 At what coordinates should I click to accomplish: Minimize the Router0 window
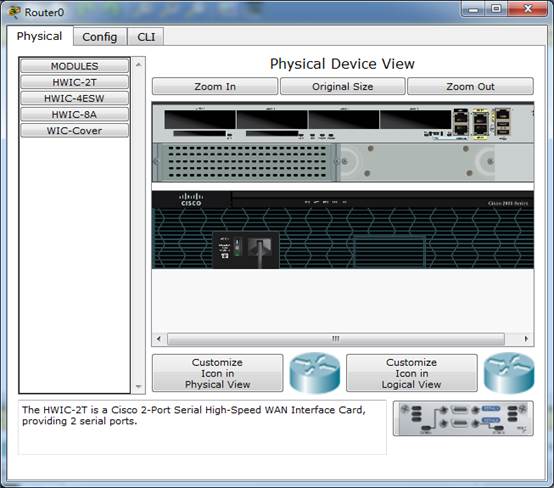[x=473, y=10]
